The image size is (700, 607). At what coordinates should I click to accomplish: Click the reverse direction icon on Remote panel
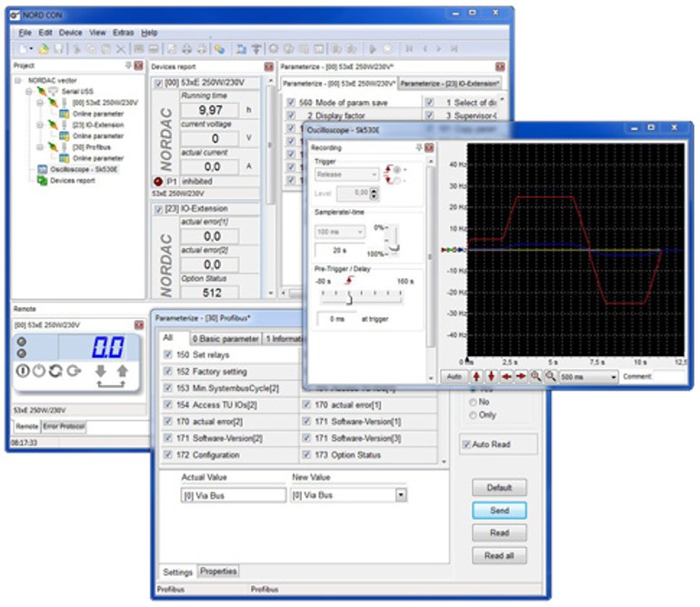tap(55, 371)
